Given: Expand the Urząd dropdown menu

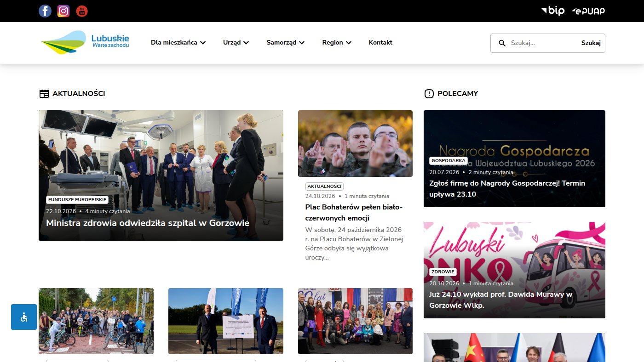Looking at the screenshot, I should pyautogui.click(x=236, y=42).
